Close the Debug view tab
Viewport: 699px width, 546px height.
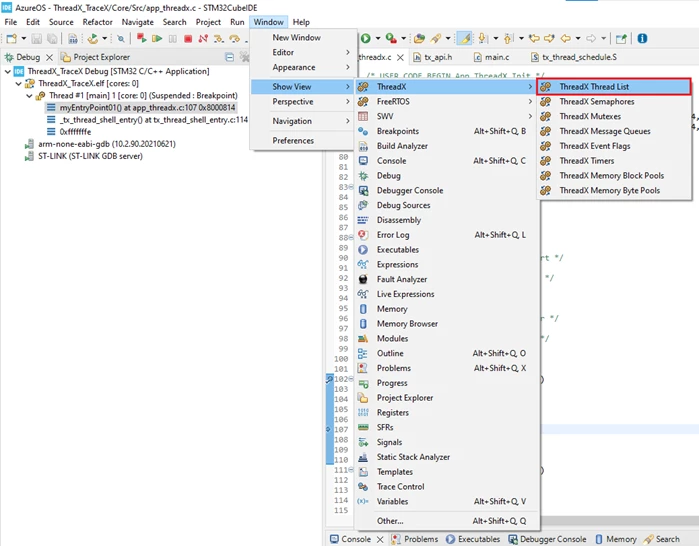[49, 57]
